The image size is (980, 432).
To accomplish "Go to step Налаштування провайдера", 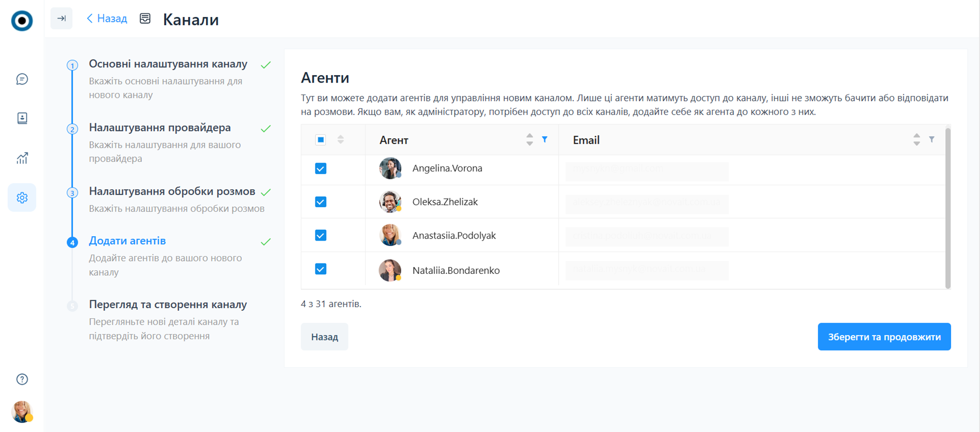I will coord(160,128).
